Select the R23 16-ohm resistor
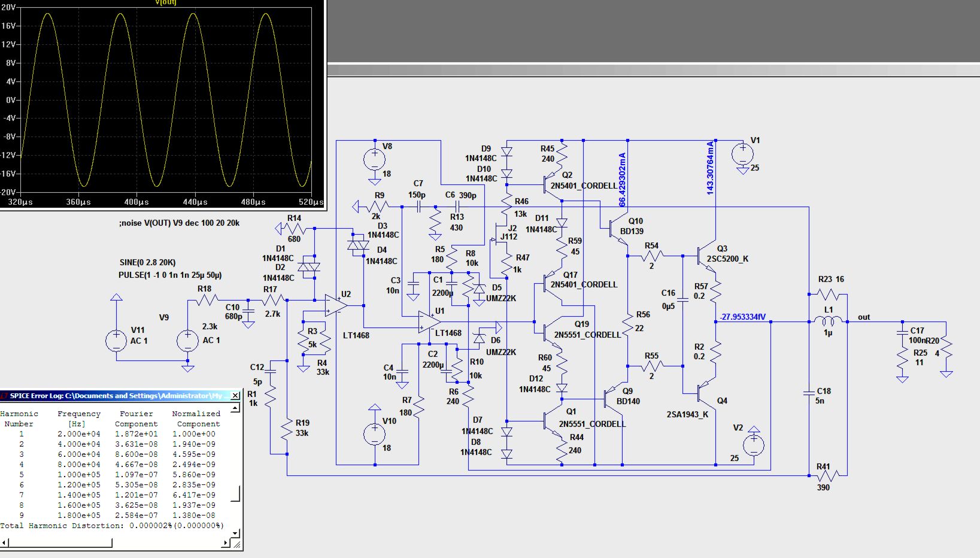Screen dimensions: 980x558 (x=828, y=294)
